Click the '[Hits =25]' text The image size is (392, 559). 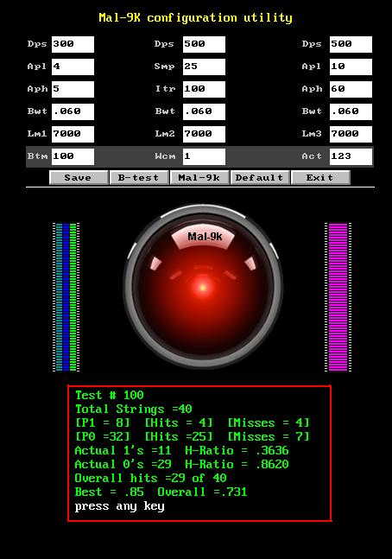179,436
